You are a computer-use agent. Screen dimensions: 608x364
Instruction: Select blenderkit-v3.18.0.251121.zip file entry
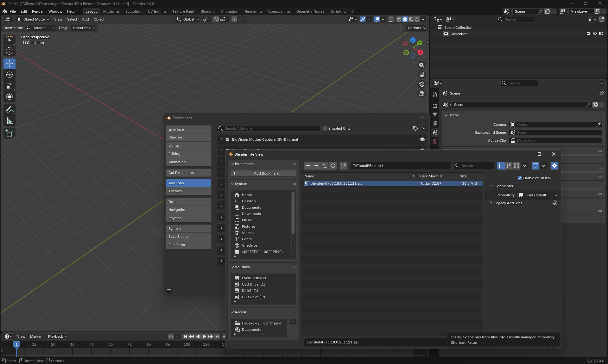(336, 183)
